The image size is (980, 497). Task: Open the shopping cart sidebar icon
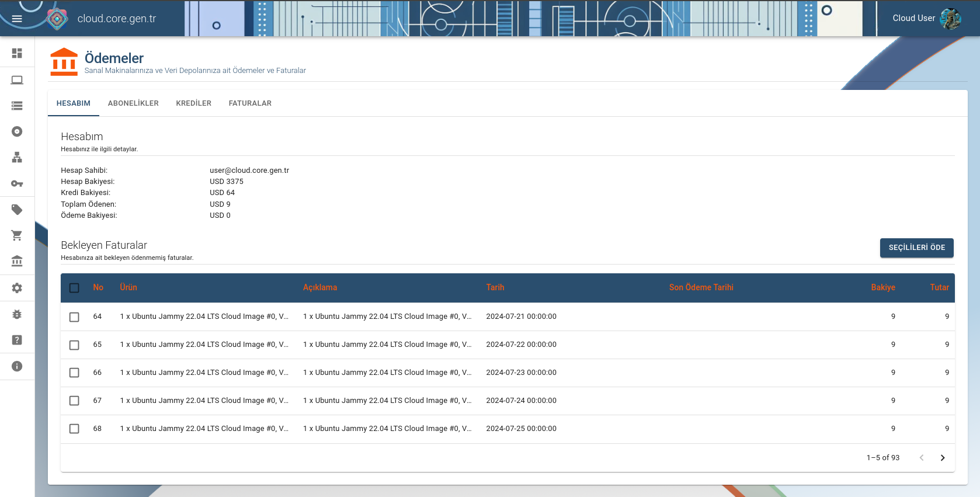pyautogui.click(x=17, y=235)
